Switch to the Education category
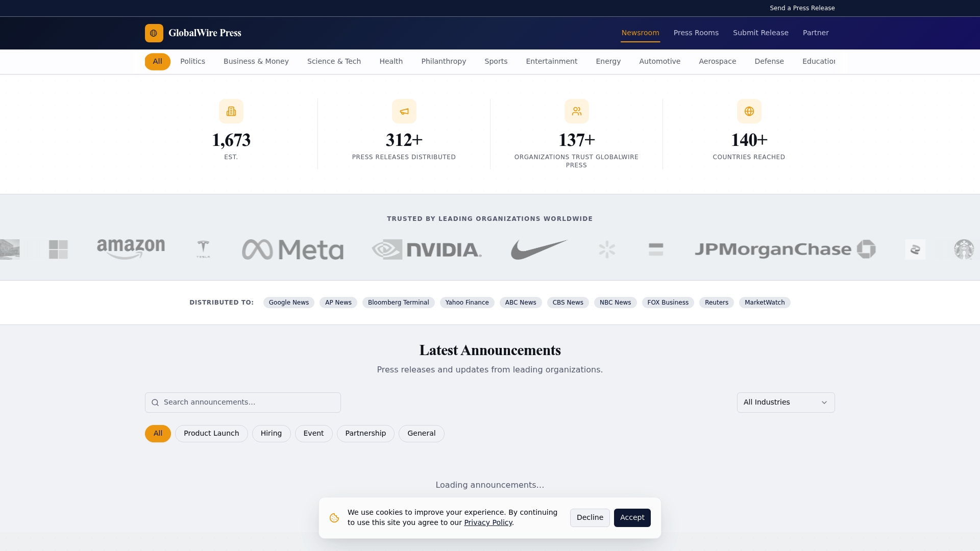The image size is (980, 551). pos(818,62)
